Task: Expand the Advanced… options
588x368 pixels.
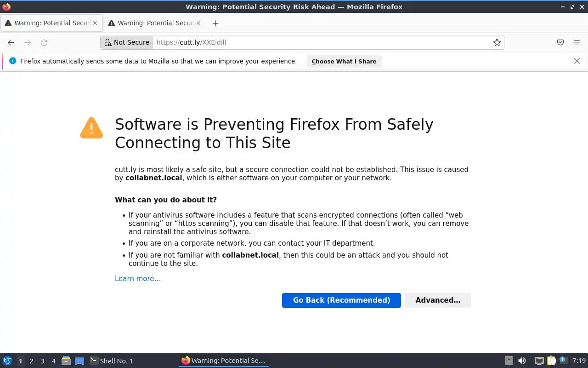Action: coord(438,300)
